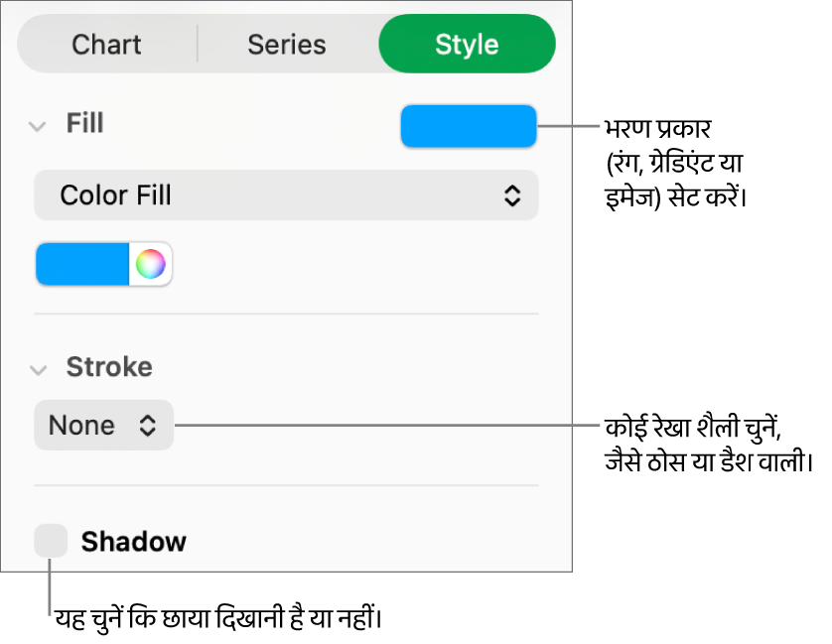Select the Style tab
This screenshot has width=832, height=644.
pos(467,45)
